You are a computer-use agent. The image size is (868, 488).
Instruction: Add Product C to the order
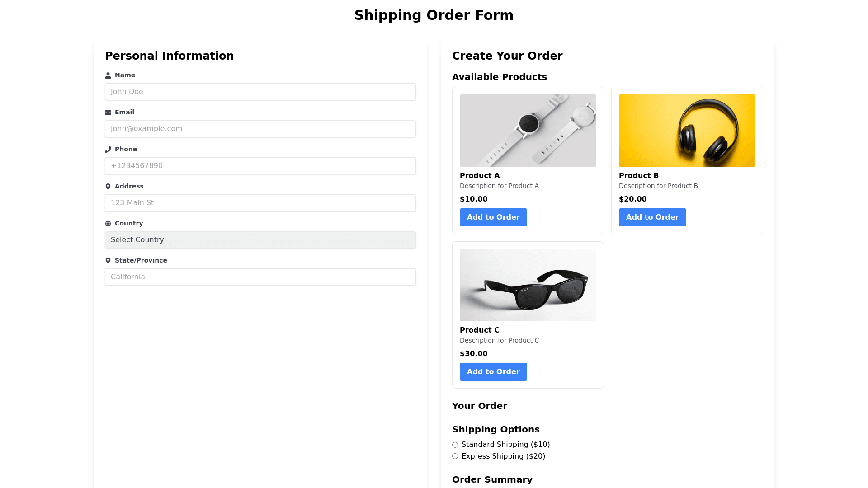493,372
